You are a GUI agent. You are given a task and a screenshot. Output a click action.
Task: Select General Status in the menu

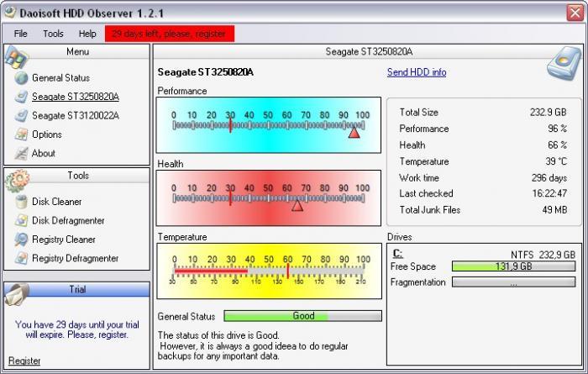coord(60,78)
